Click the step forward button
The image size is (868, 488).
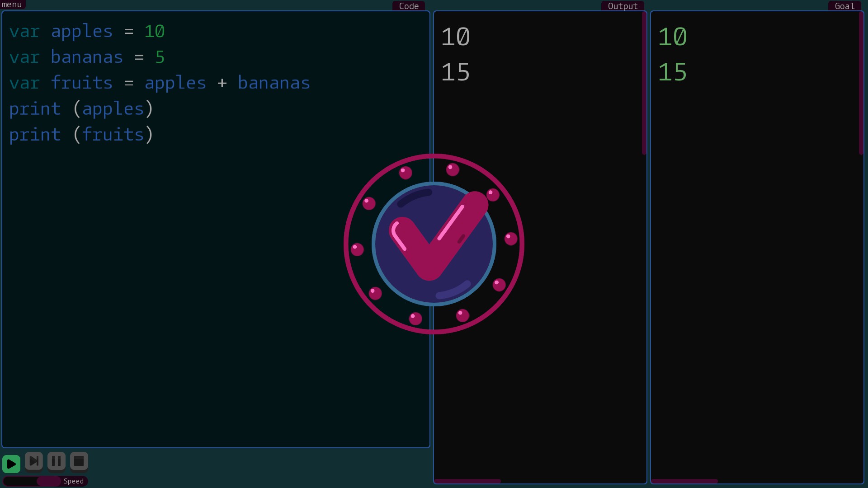click(34, 461)
